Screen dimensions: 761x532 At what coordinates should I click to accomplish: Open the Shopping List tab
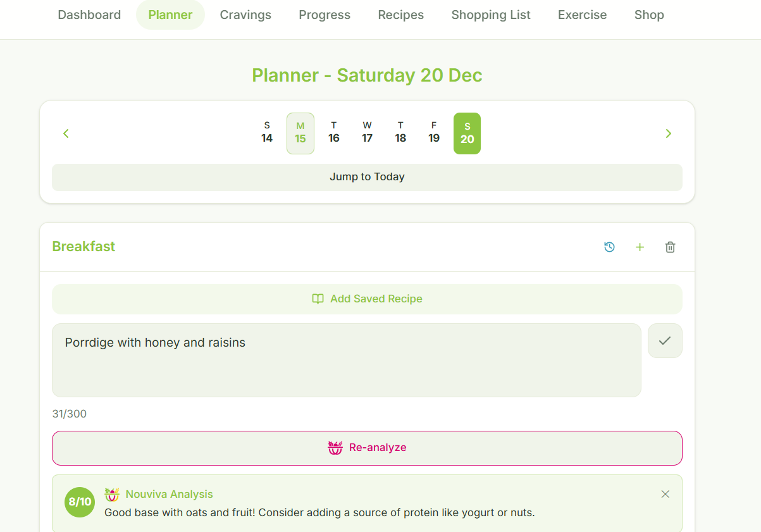pos(491,15)
